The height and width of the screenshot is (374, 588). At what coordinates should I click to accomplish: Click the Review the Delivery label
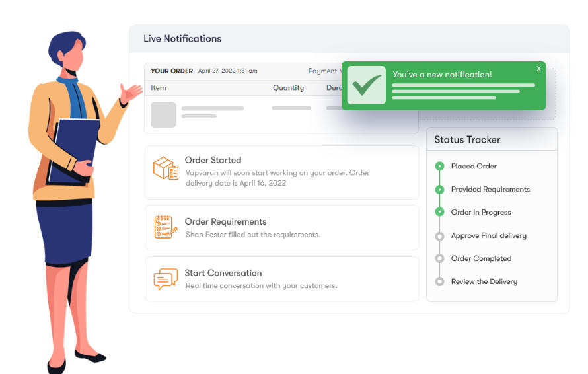[484, 281]
